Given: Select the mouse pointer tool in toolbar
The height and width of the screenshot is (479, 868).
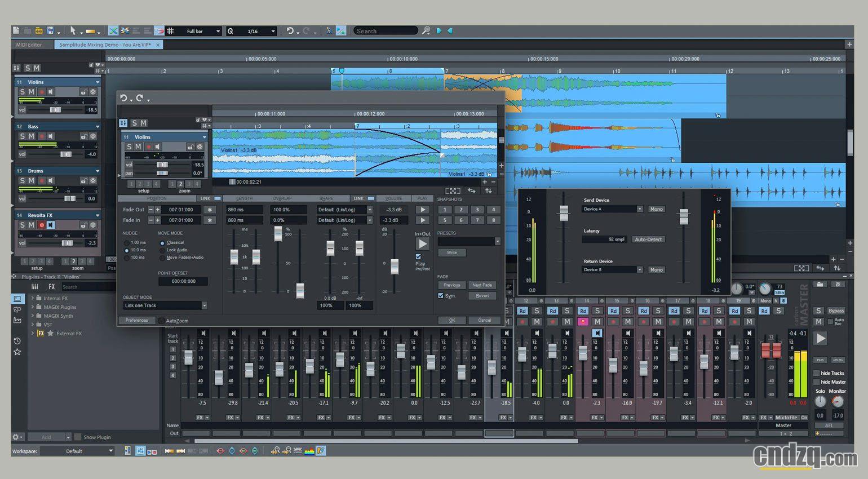Looking at the screenshot, I should tap(72, 30).
